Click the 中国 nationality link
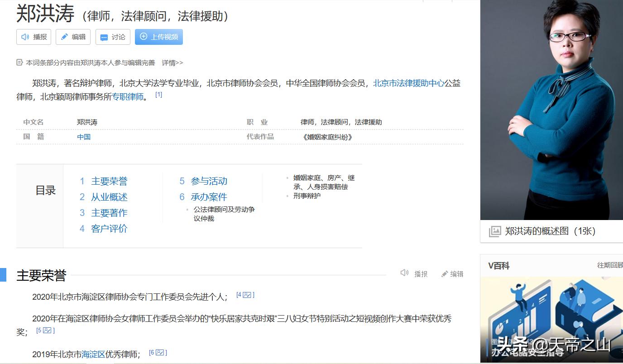This screenshot has height=364, width=623. pyautogui.click(x=83, y=136)
